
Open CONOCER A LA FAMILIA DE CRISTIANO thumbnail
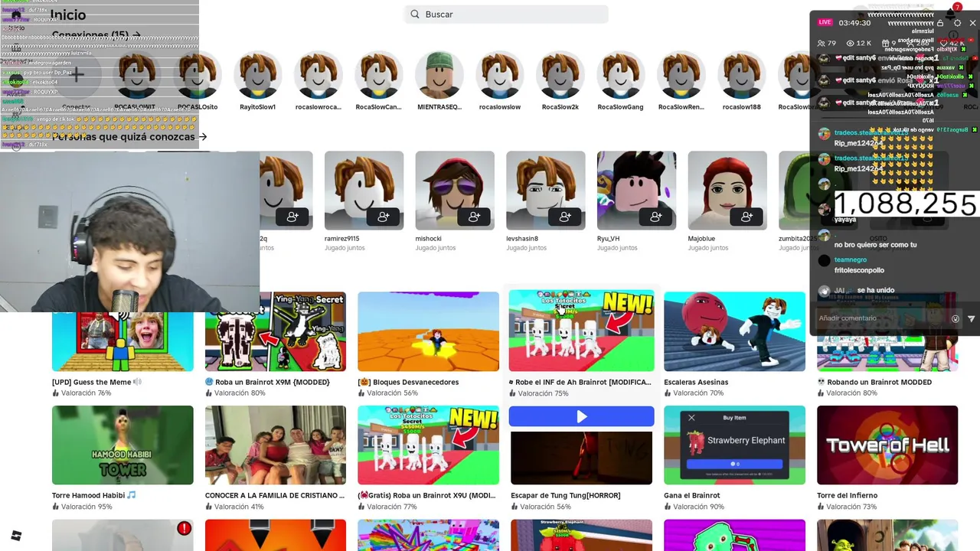pos(276,445)
